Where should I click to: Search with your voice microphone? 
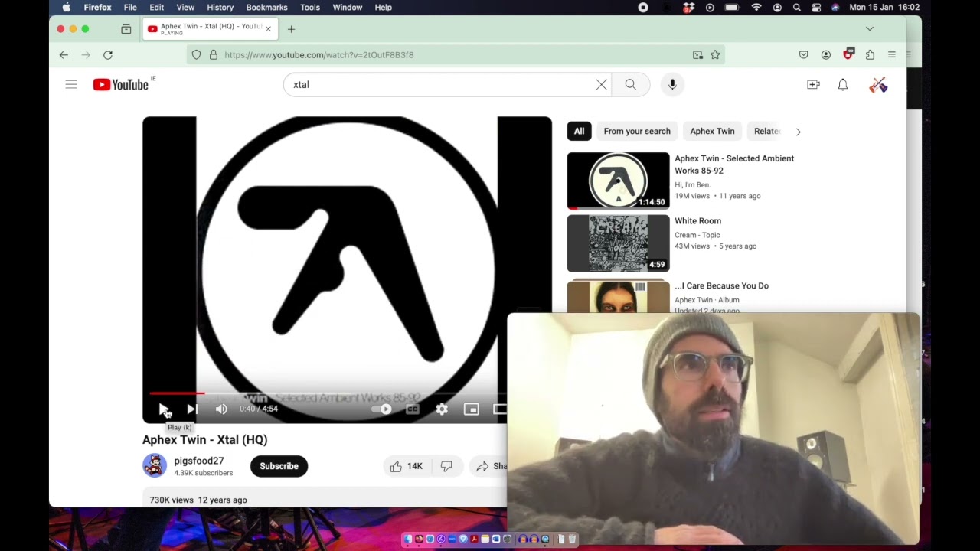point(672,85)
